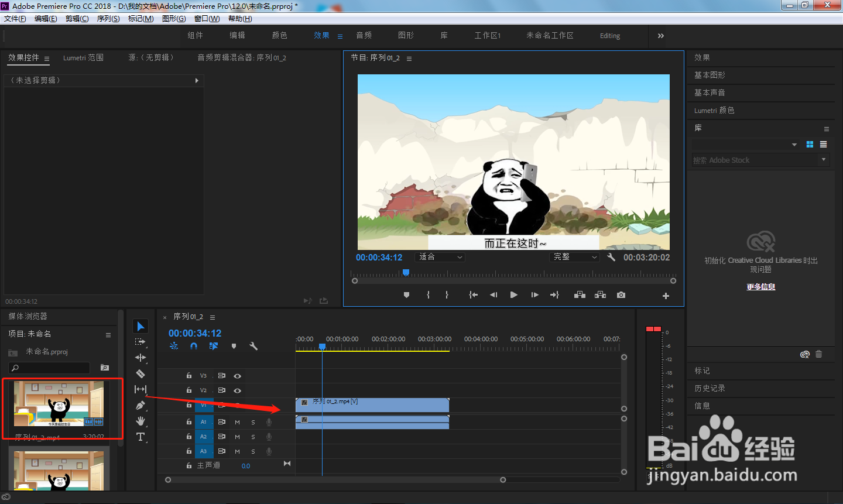Select the Pen tool
The width and height of the screenshot is (843, 504).
140,405
